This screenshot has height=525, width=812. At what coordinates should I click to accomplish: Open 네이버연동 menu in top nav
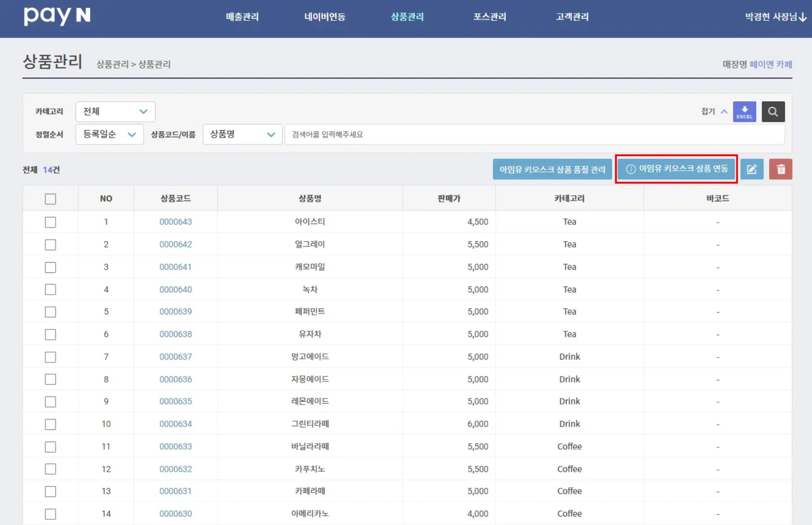click(325, 17)
